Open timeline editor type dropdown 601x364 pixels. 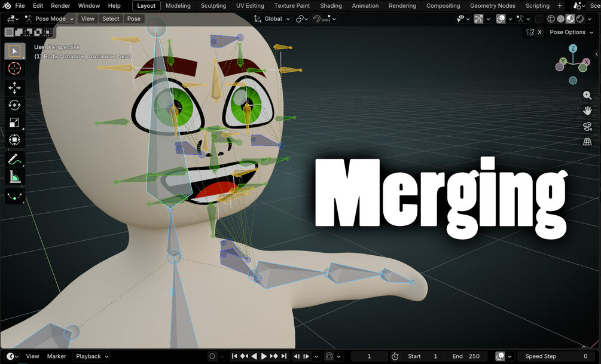pyautogui.click(x=13, y=356)
